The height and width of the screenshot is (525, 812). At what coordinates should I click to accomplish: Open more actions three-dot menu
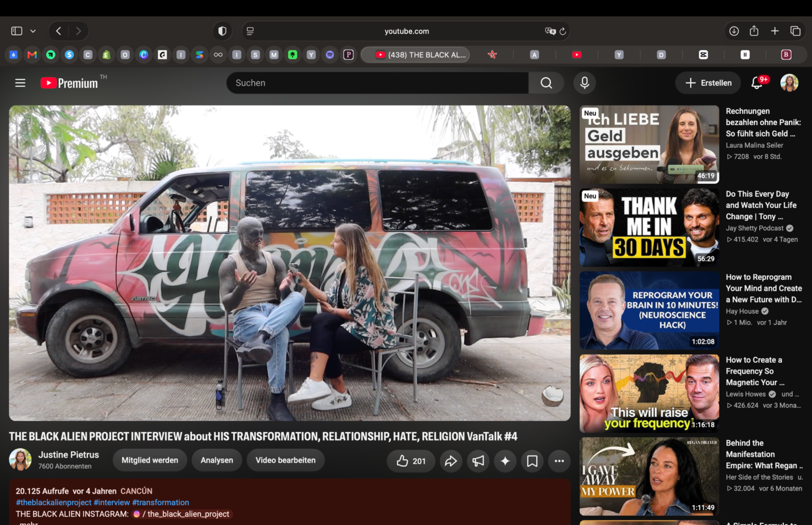pos(559,461)
